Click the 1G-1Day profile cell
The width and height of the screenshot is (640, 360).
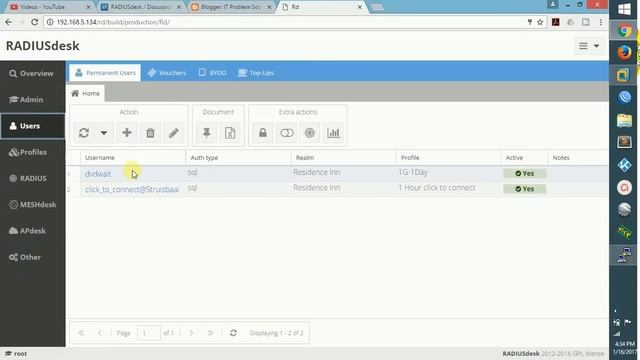(x=413, y=172)
